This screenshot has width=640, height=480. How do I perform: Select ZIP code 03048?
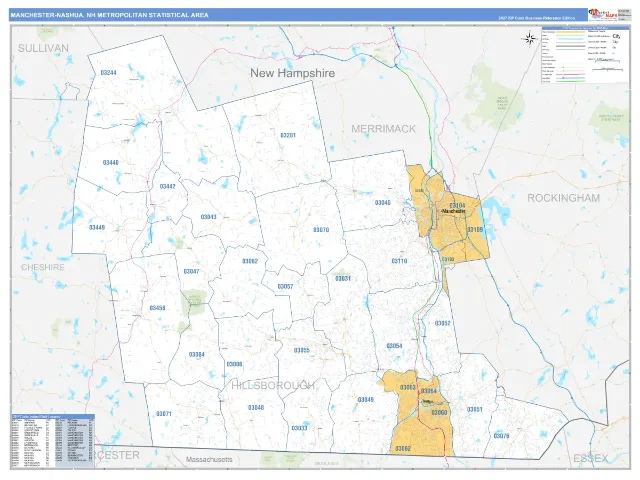(x=256, y=408)
